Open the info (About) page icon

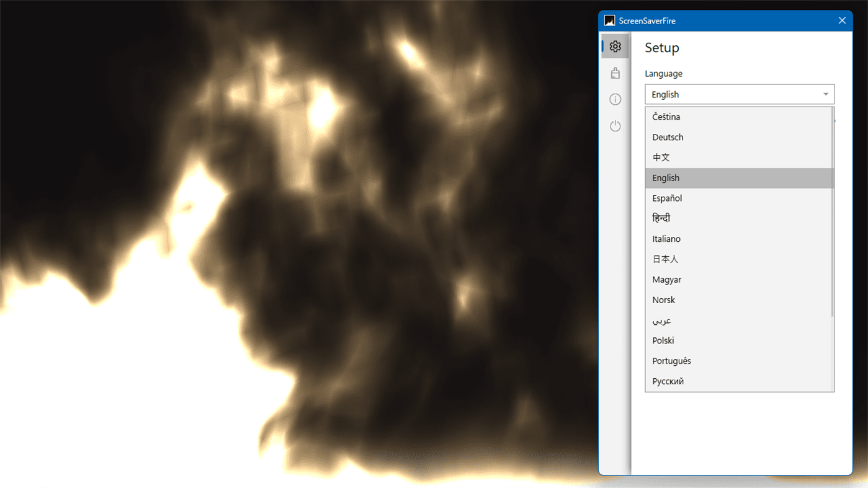tap(615, 99)
